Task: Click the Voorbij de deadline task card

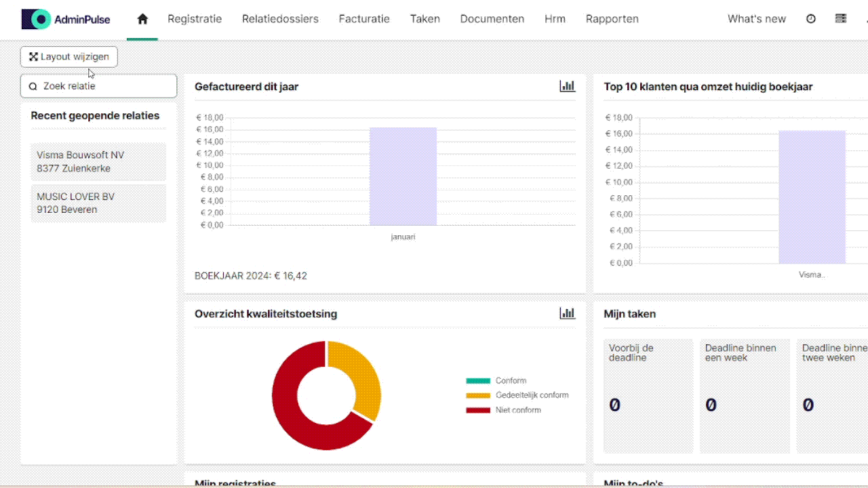Action: click(648, 396)
